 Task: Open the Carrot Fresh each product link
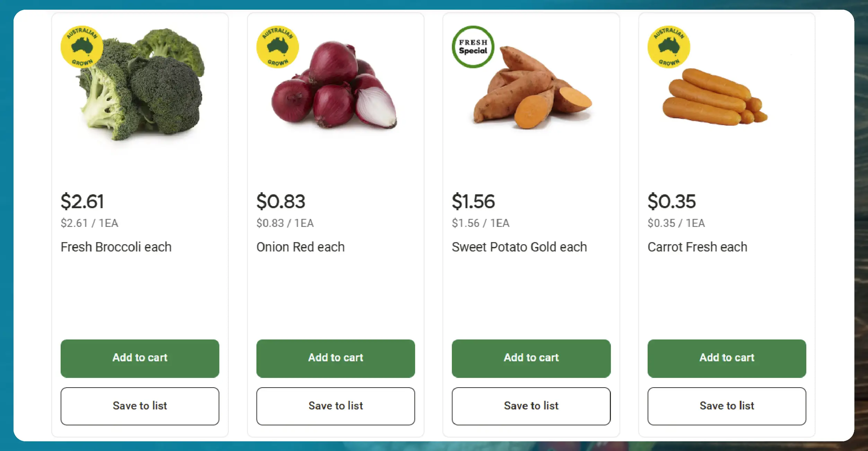[x=697, y=247]
